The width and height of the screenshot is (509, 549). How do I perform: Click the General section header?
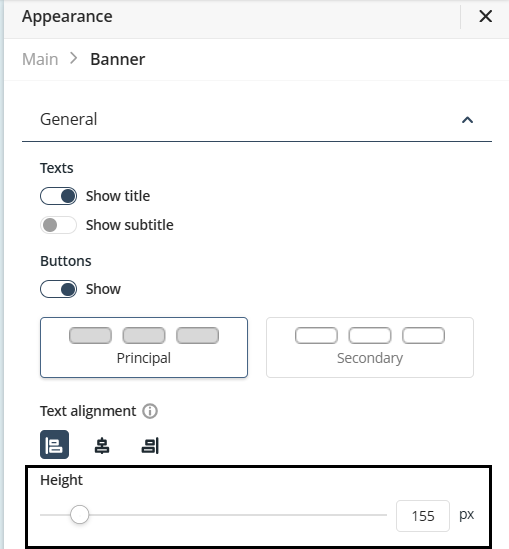click(257, 119)
